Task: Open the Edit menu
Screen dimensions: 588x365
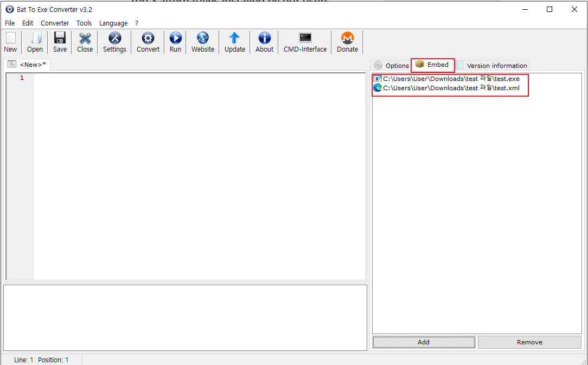Action: (28, 23)
